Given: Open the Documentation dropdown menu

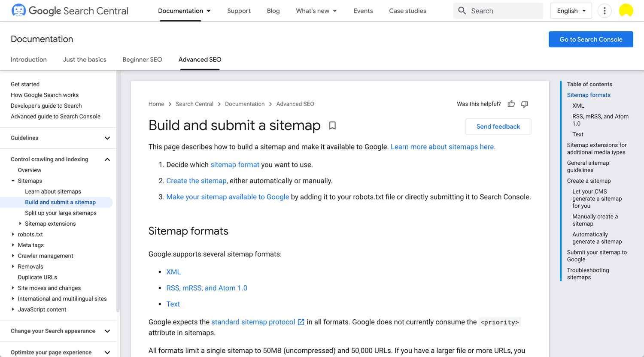Looking at the screenshot, I should coord(184,11).
